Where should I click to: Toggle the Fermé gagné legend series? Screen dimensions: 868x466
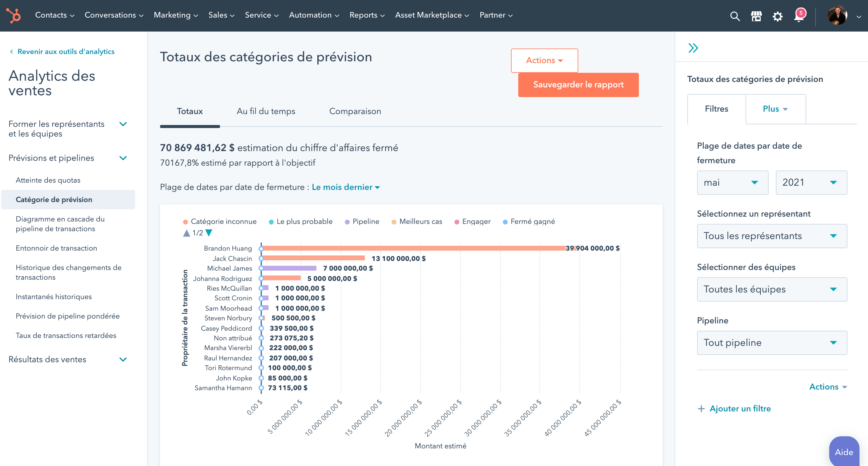point(529,221)
